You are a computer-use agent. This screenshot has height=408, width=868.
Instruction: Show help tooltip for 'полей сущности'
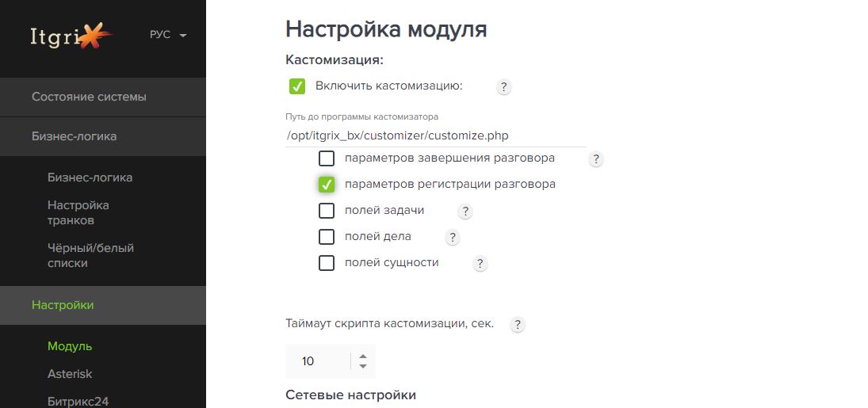pos(480,264)
